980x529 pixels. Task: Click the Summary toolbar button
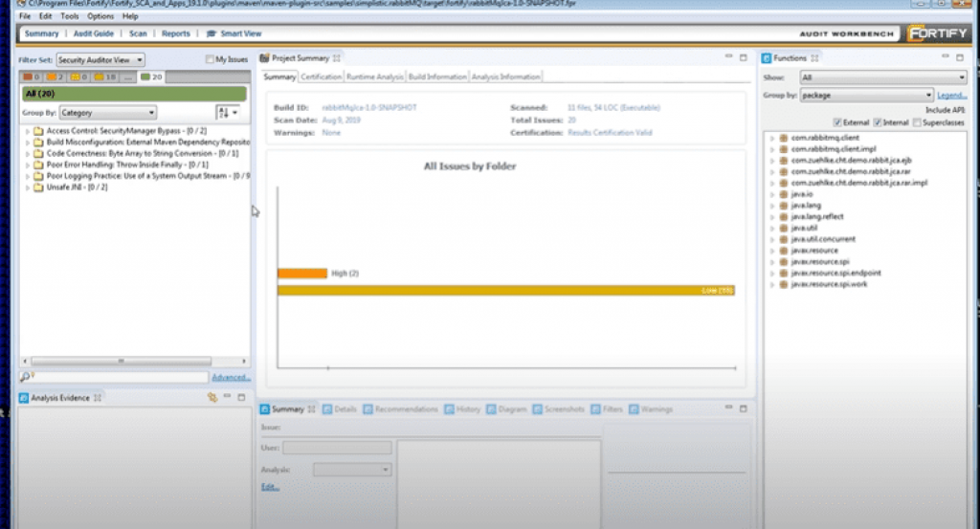point(41,33)
